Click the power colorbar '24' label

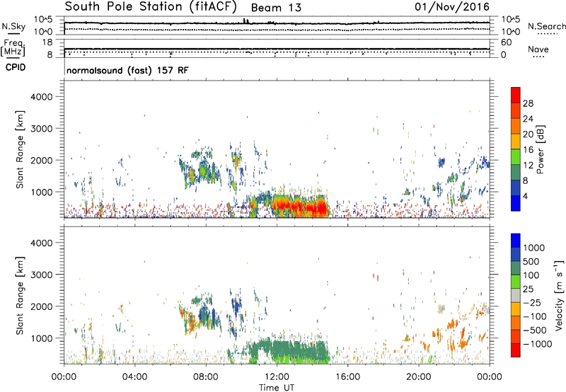pyautogui.click(x=528, y=119)
